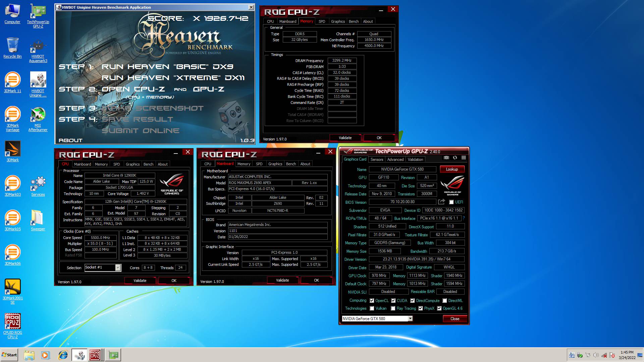
Task: Open HWBOT Aquamark3 desktop icon
Action: tap(38, 51)
